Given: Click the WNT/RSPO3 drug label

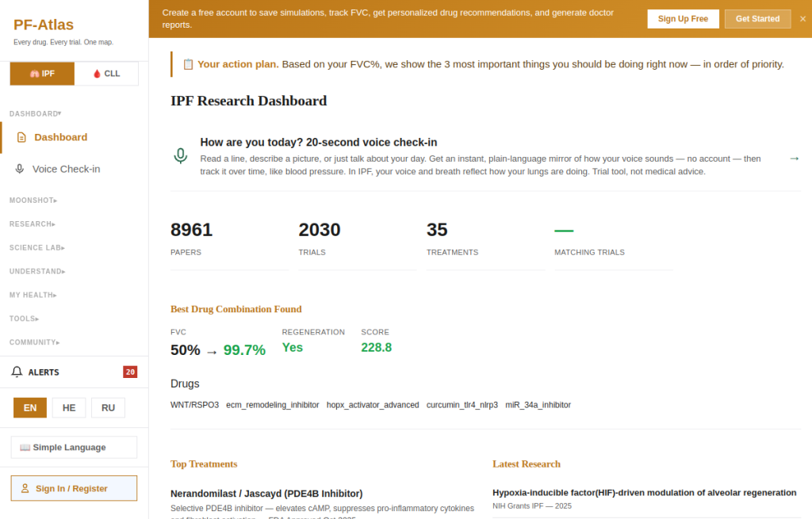Looking at the screenshot, I should pyautogui.click(x=195, y=405).
